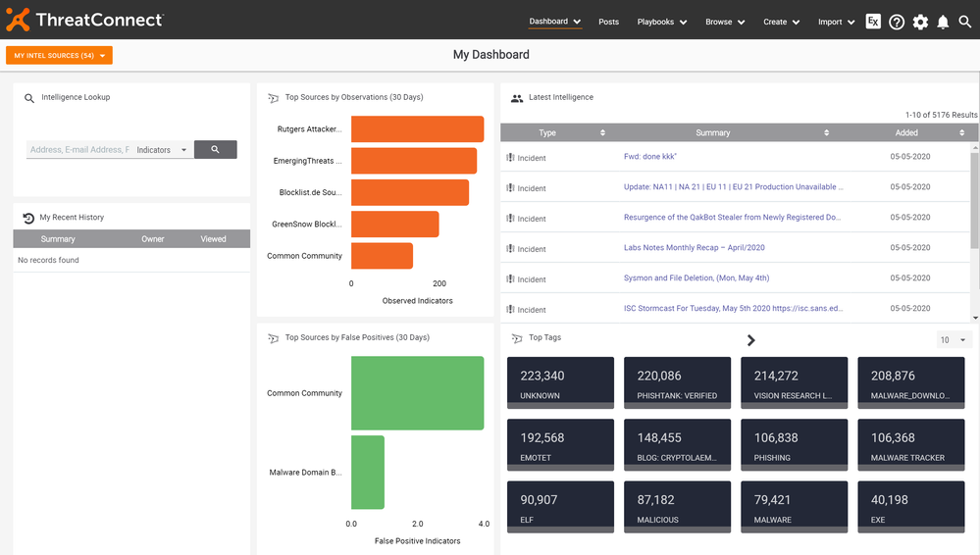Click the Intelligence Lookup search button
This screenshot has height=555, width=980.
pos(215,149)
